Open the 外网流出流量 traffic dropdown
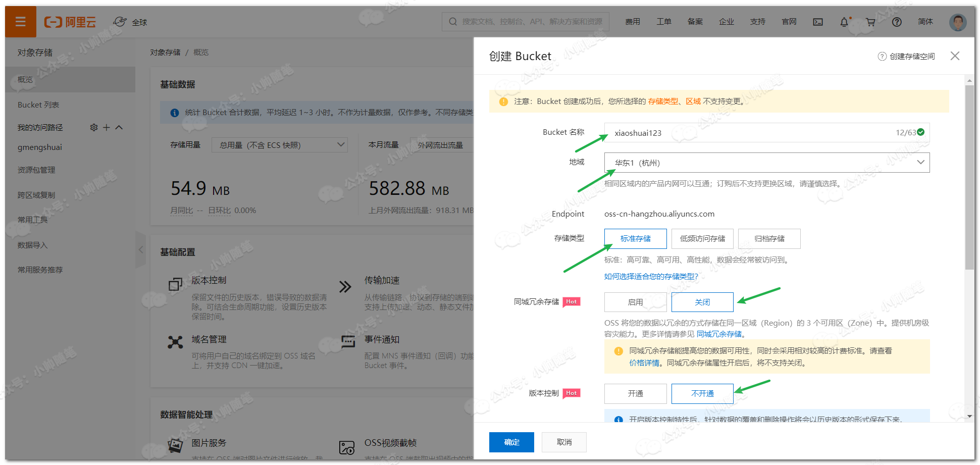Viewport: 980px width, 465px height. 442,145
